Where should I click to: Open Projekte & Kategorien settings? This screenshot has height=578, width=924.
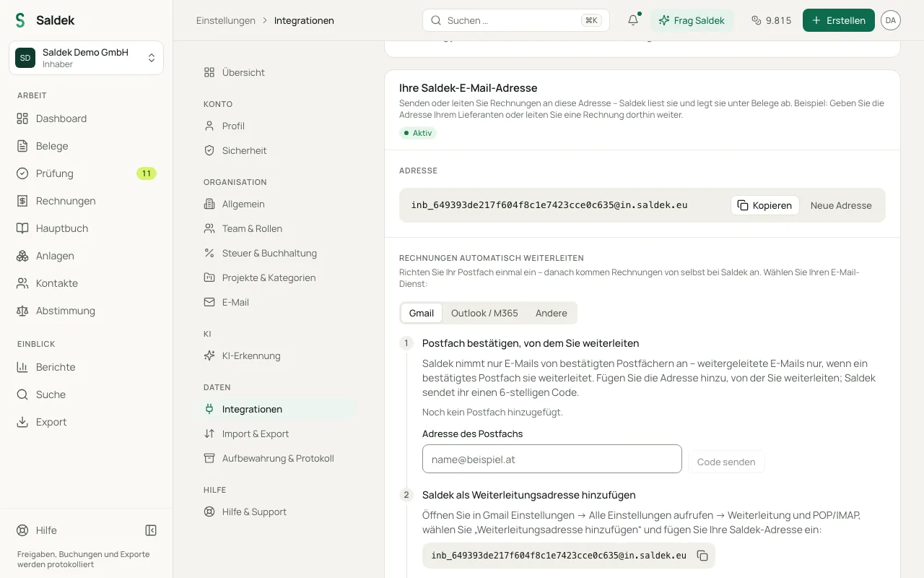[276, 277]
